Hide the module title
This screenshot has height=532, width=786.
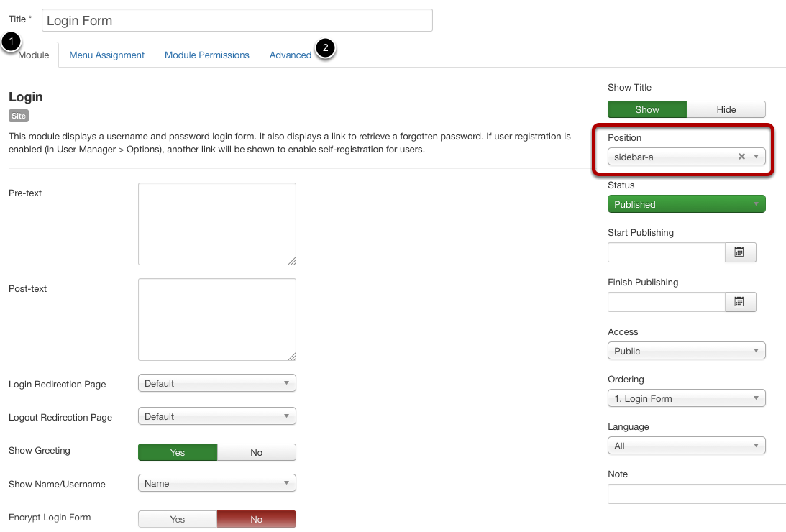click(726, 109)
